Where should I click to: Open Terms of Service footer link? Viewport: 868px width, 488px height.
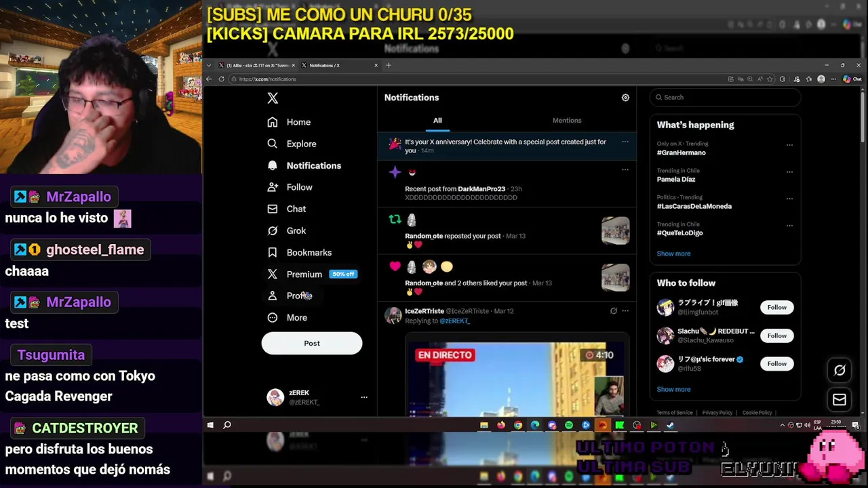[674, 413]
